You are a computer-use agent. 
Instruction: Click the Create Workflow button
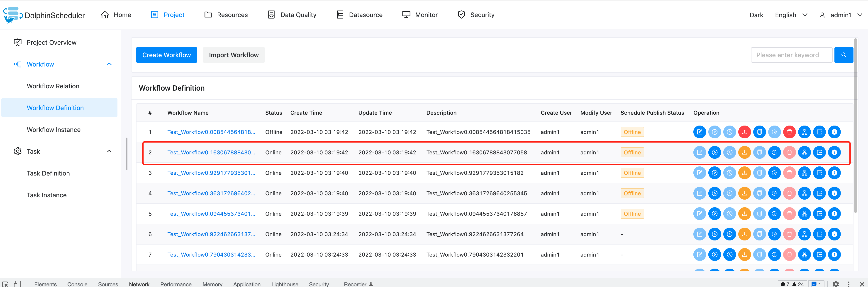coord(166,55)
